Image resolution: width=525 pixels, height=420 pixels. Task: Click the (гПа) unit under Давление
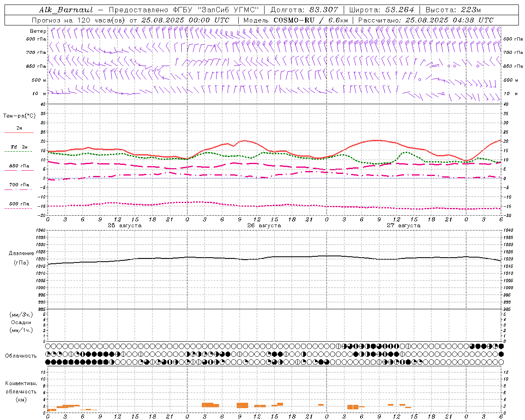click(21, 262)
